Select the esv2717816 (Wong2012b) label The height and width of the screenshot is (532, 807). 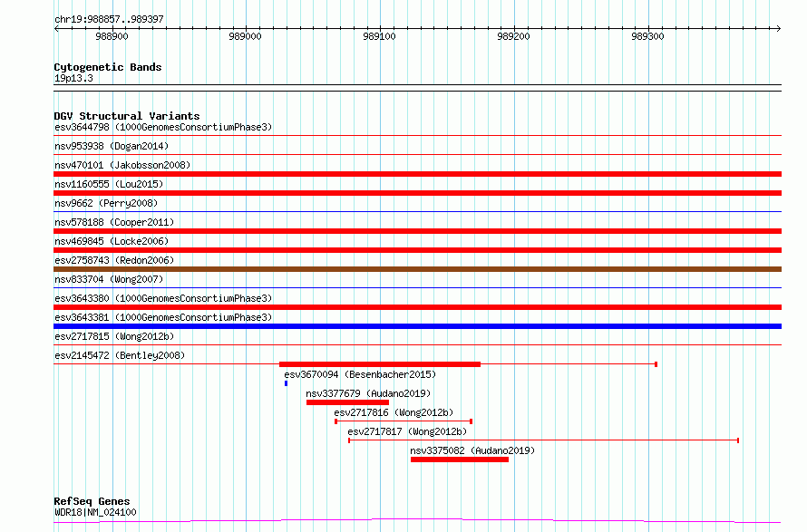click(394, 412)
